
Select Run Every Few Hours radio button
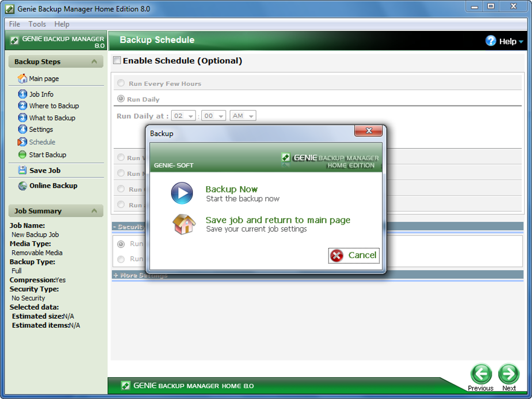point(121,83)
